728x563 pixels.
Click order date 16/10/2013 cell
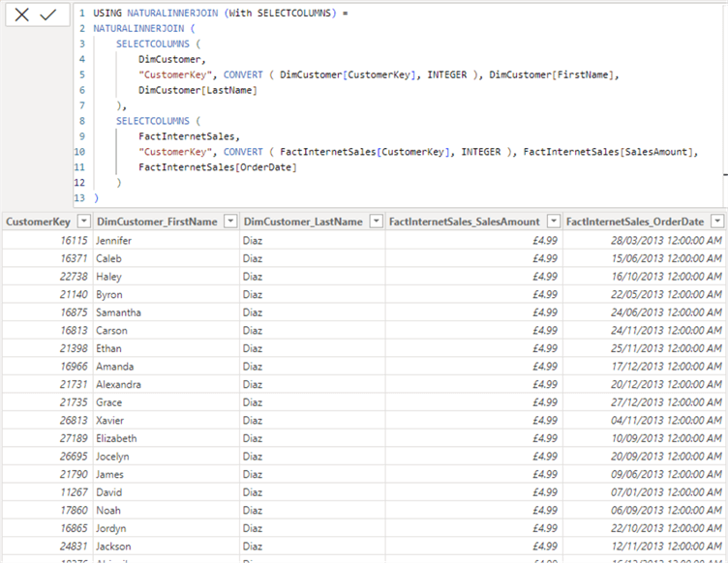point(644,277)
